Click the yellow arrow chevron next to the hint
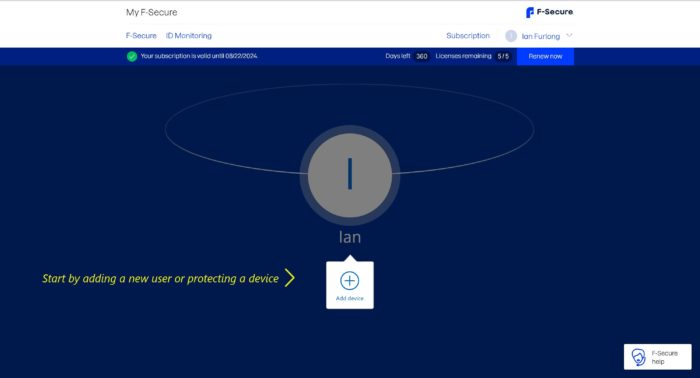This screenshot has width=700, height=378. point(290,278)
